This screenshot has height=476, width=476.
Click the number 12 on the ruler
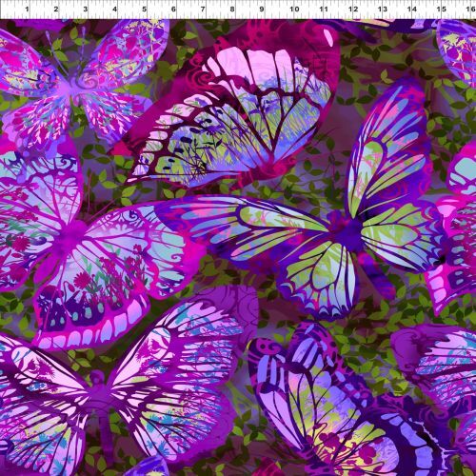[x=353, y=9]
